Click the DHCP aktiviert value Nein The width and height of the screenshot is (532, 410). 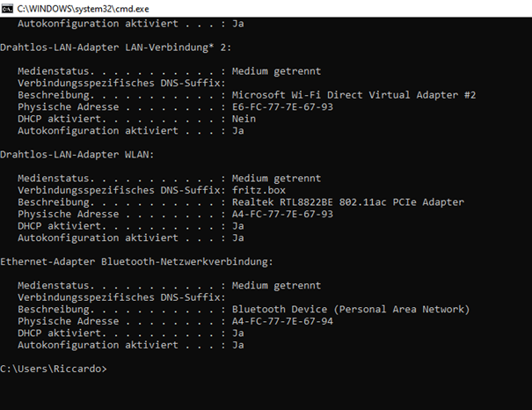(244, 119)
